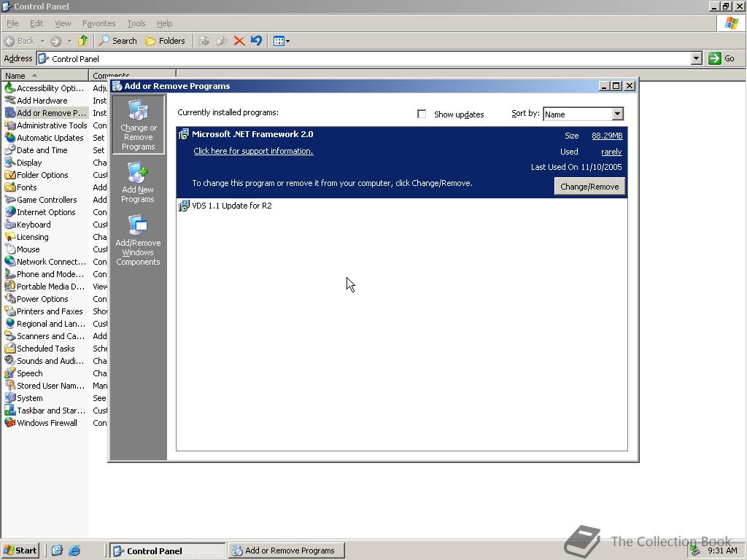The width and height of the screenshot is (747, 560).
Task: Click the Network Connections icon
Action: (9, 261)
